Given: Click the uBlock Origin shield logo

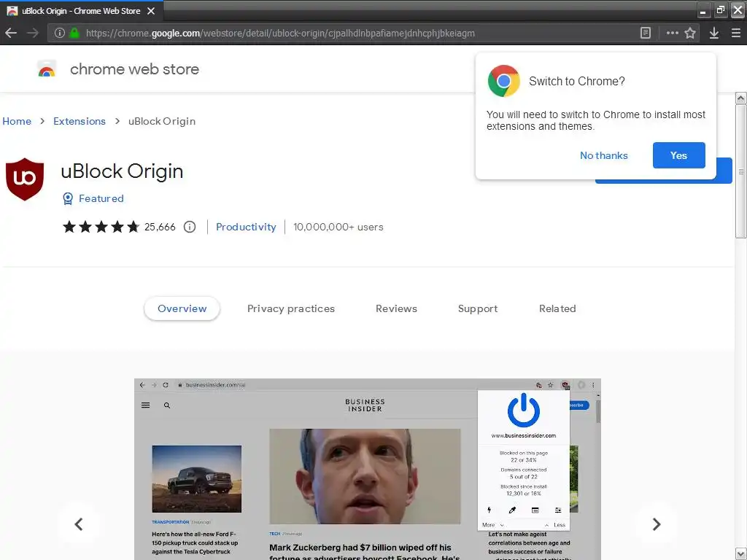Looking at the screenshot, I should pos(25,179).
